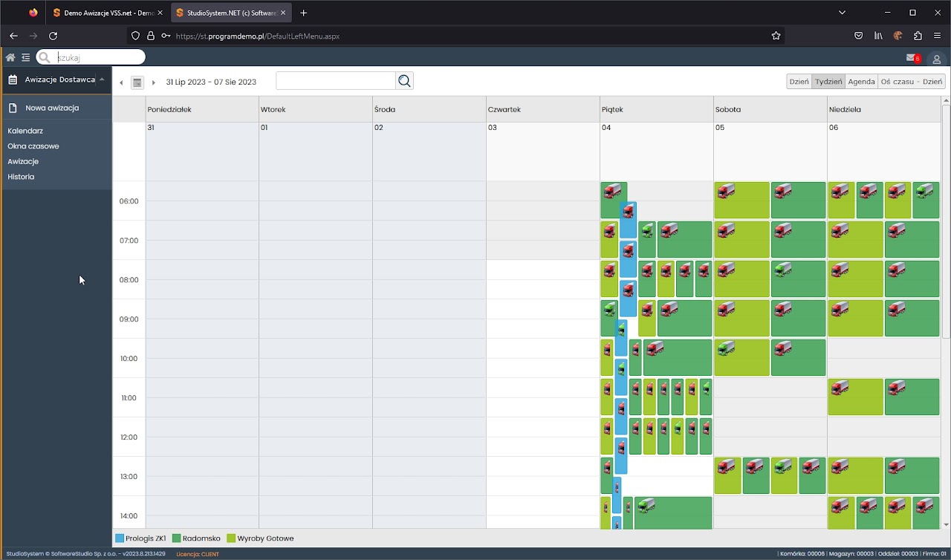951x560 pixels.
Task: Switch to the Agenda view
Action: (861, 82)
